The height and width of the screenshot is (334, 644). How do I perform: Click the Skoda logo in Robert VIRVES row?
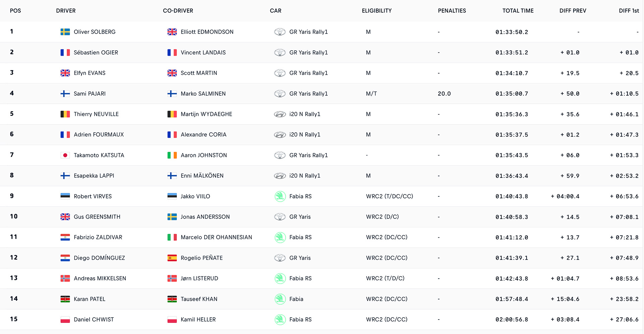pyautogui.click(x=280, y=196)
